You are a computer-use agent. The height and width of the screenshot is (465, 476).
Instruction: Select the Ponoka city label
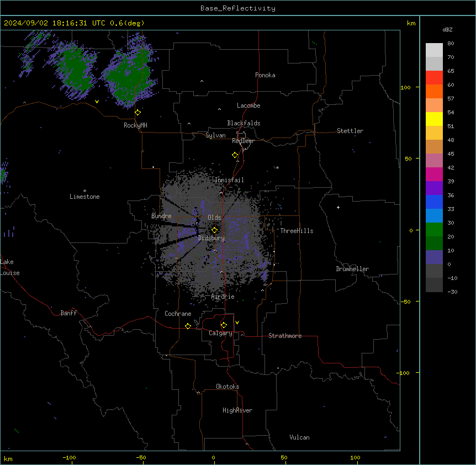(x=265, y=75)
